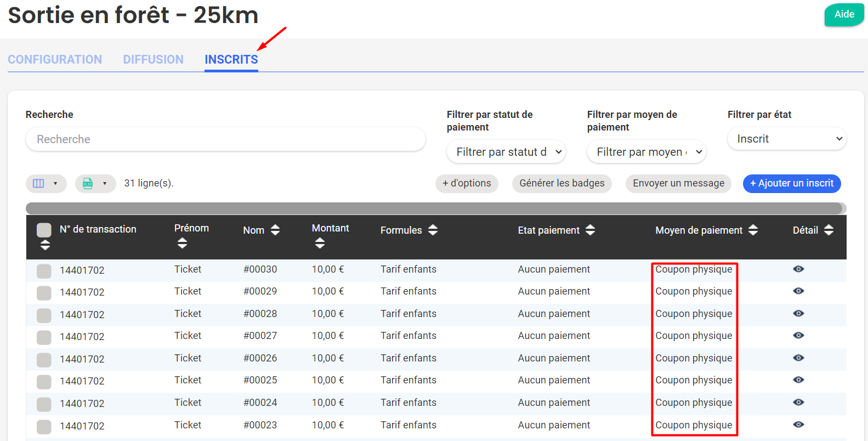
Task: Check the row checkbox for ticket #00029
Action: pos(44,293)
